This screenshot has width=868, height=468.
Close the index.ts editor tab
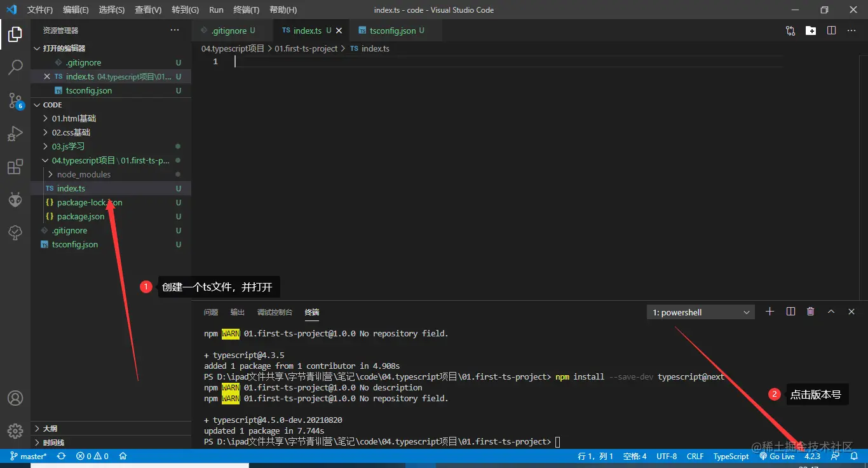[339, 31]
